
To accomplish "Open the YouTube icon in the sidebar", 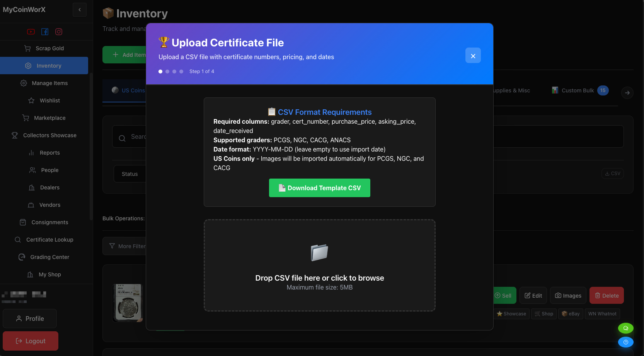I will click(31, 32).
